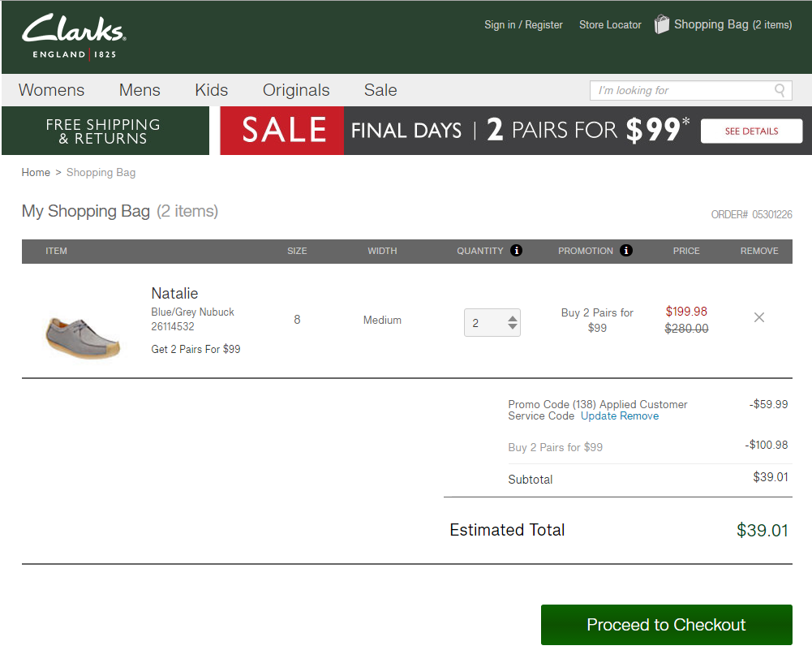Viewport: 812px width, 663px height.
Task: Open the shopping bag icon in header
Action: (662, 24)
